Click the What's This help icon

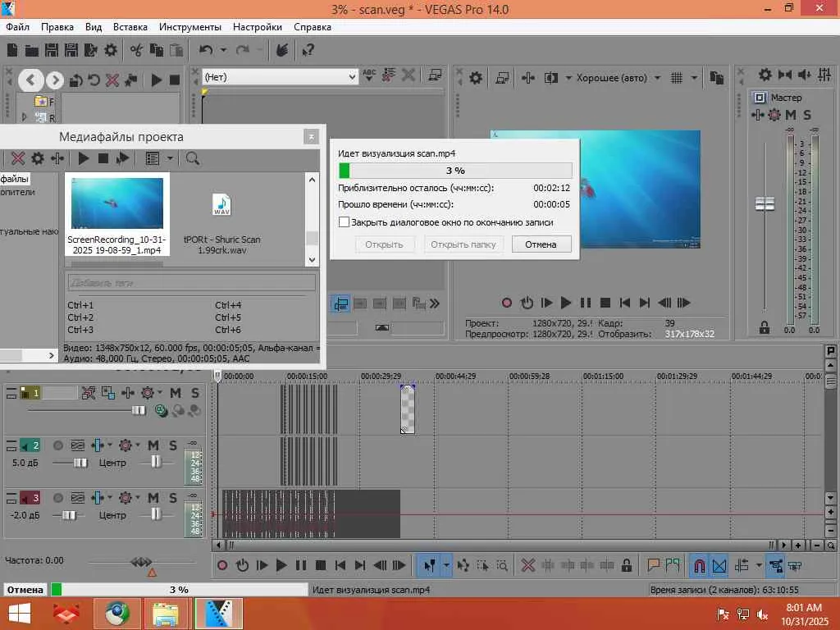click(308, 50)
